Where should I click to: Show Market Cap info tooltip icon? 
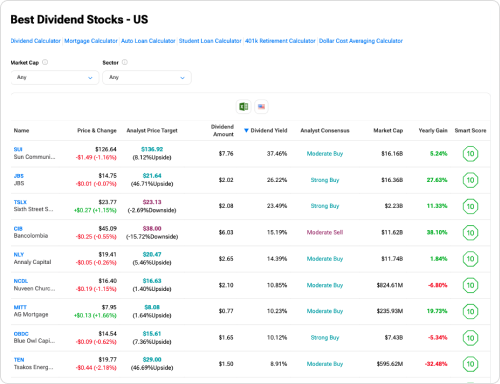tap(45, 62)
